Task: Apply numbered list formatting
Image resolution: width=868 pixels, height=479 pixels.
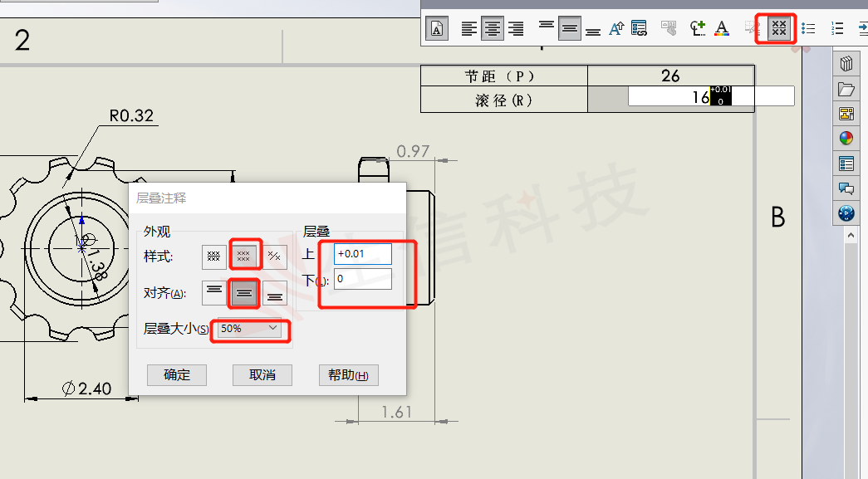Action: [x=837, y=28]
